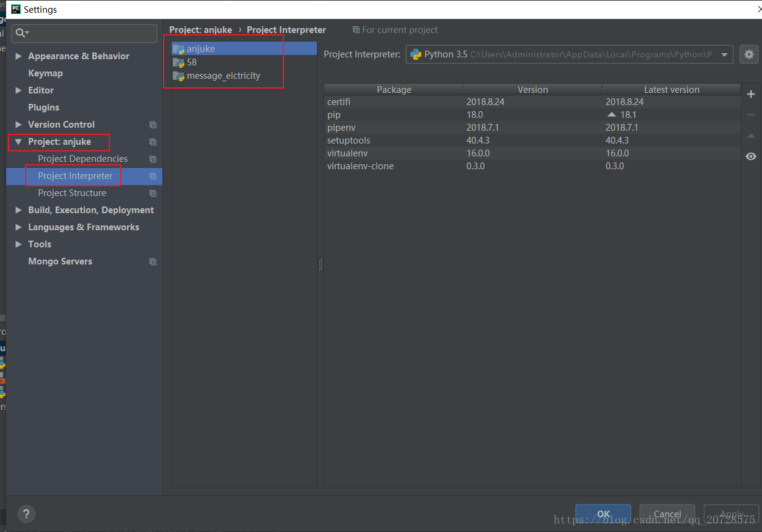Click the Python icon in interpreter dropdown

pyautogui.click(x=416, y=54)
